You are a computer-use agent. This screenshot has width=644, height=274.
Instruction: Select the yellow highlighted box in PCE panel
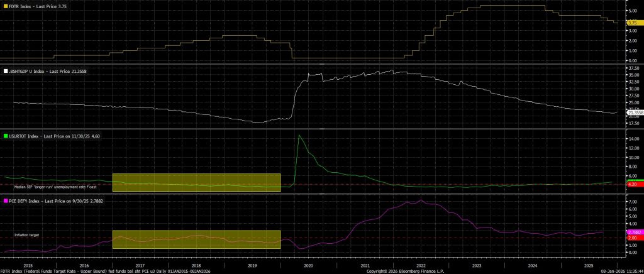point(196,239)
